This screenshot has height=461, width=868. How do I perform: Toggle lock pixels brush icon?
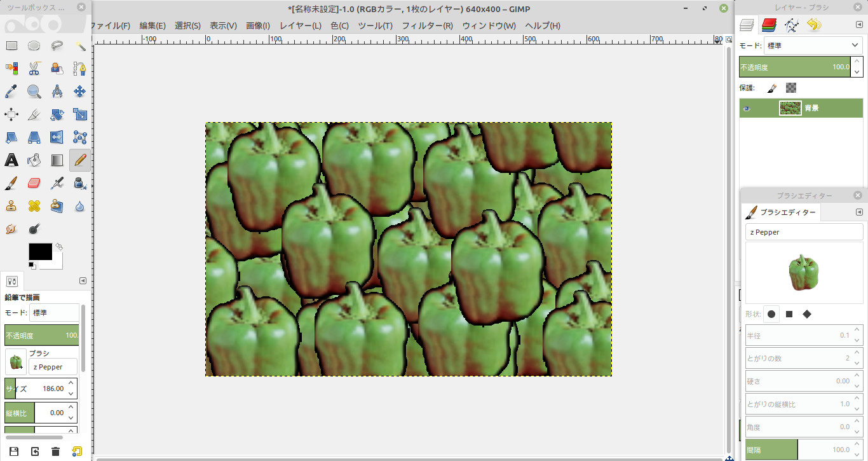click(771, 88)
